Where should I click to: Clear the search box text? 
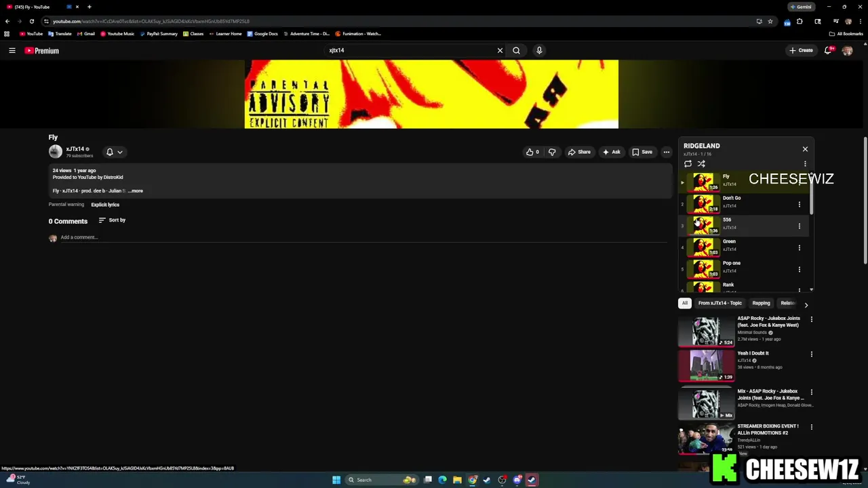[x=500, y=50]
